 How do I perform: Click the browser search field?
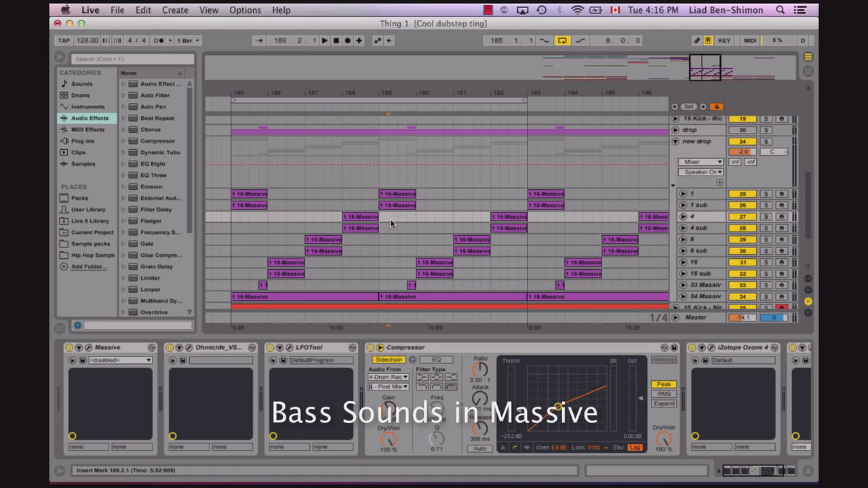132,59
